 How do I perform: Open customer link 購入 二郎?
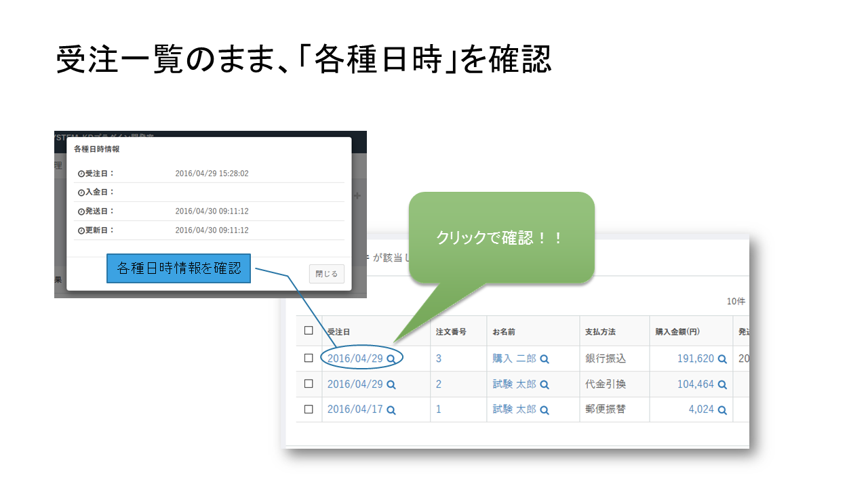pyautogui.click(x=514, y=359)
